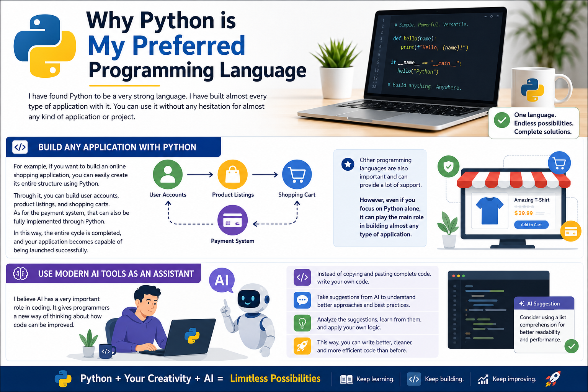Click the brain icon in the 'Use Modern AI Tools' header
The image size is (588, 392).
(x=20, y=273)
